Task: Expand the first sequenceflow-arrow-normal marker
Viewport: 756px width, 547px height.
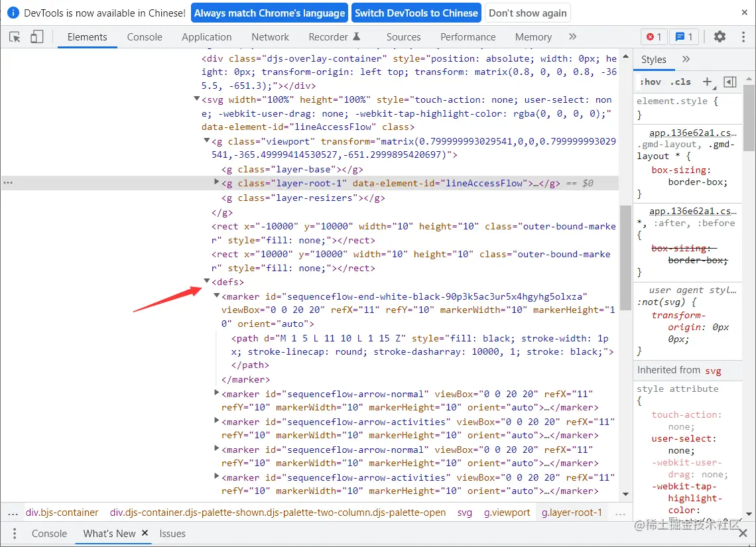Action: point(216,393)
